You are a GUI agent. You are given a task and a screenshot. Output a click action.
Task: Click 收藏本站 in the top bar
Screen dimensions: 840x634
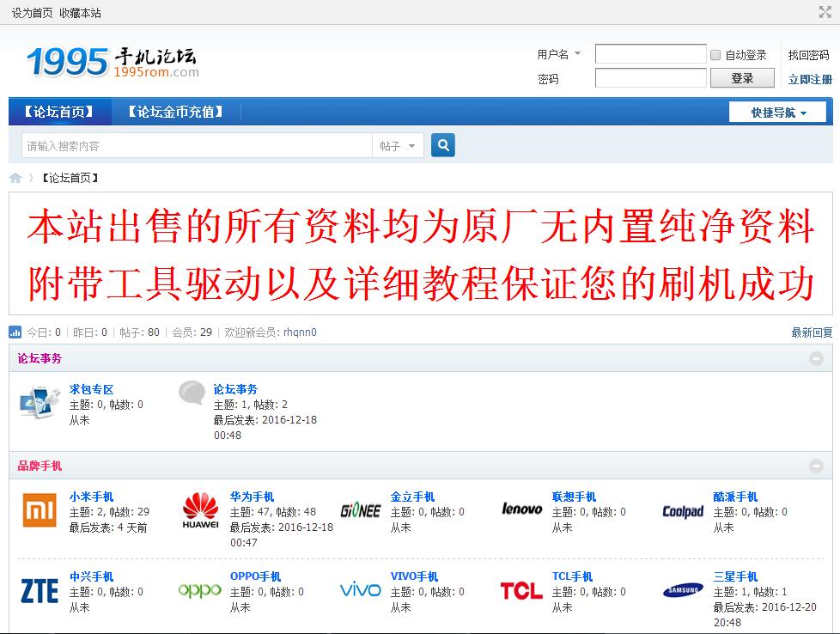80,13
